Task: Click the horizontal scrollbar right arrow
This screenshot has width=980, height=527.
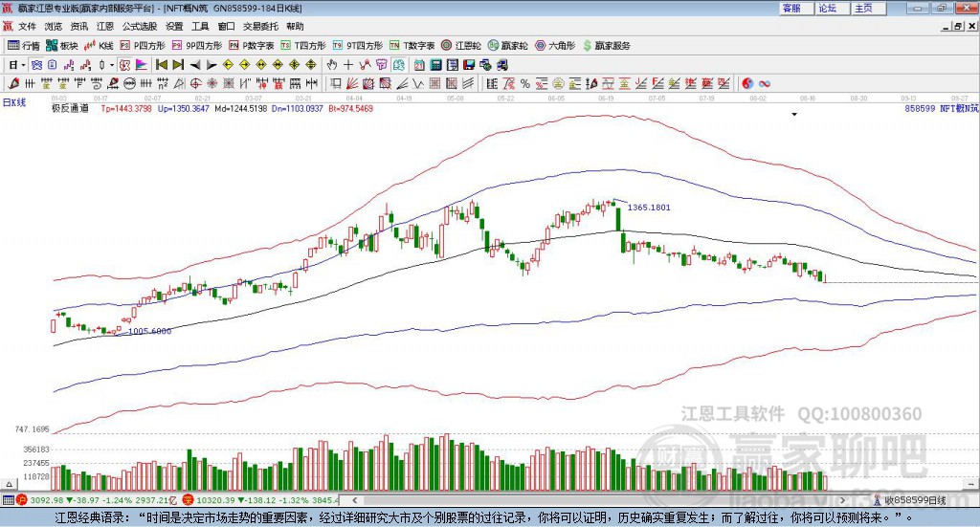Action: [842, 500]
